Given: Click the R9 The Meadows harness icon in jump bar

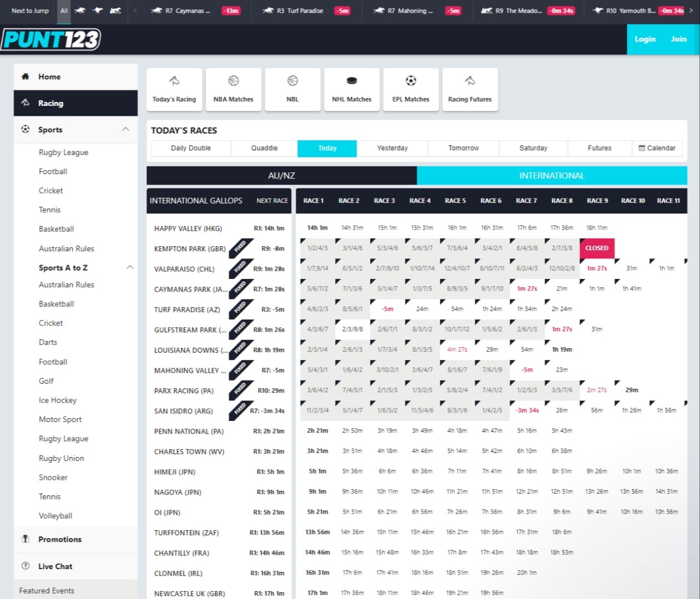Looking at the screenshot, I should tap(486, 11).
